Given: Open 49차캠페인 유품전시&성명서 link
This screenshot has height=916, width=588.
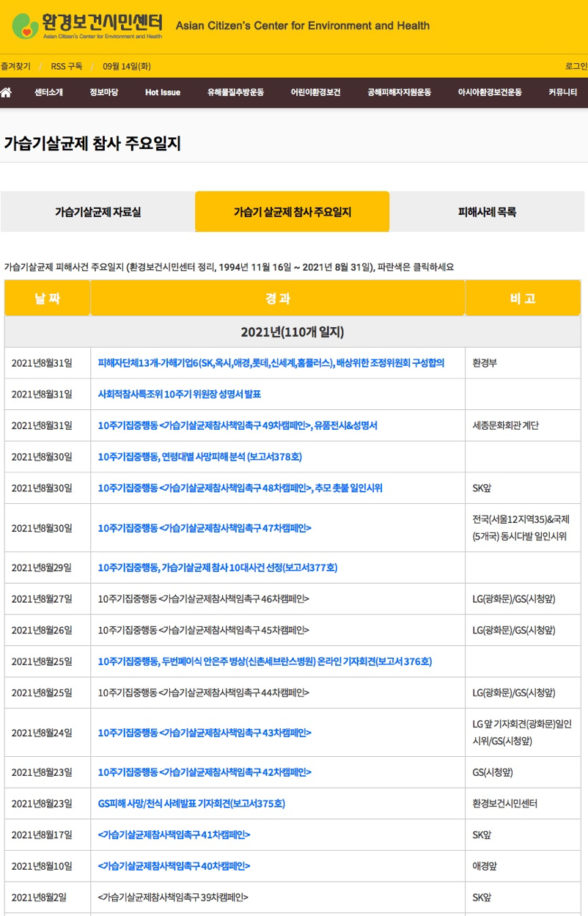Looking at the screenshot, I should click(x=238, y=425).
